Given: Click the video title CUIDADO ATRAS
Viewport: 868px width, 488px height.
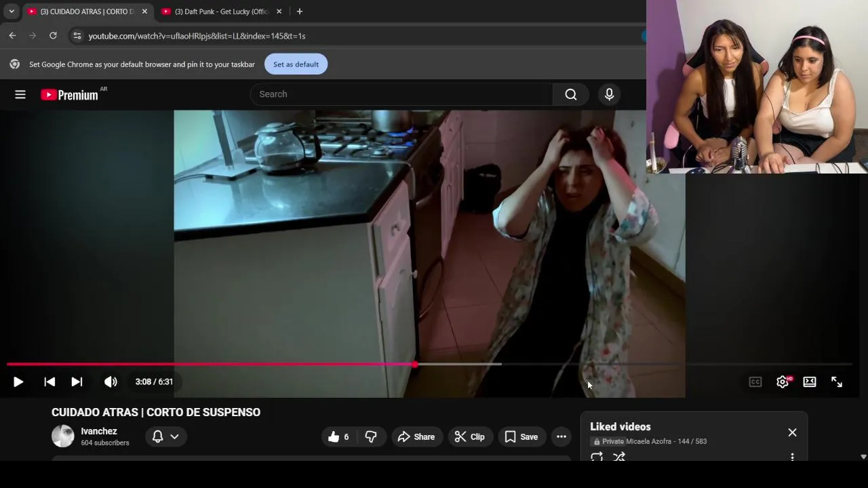Looking at the screenshot, I should coord(156,412).
